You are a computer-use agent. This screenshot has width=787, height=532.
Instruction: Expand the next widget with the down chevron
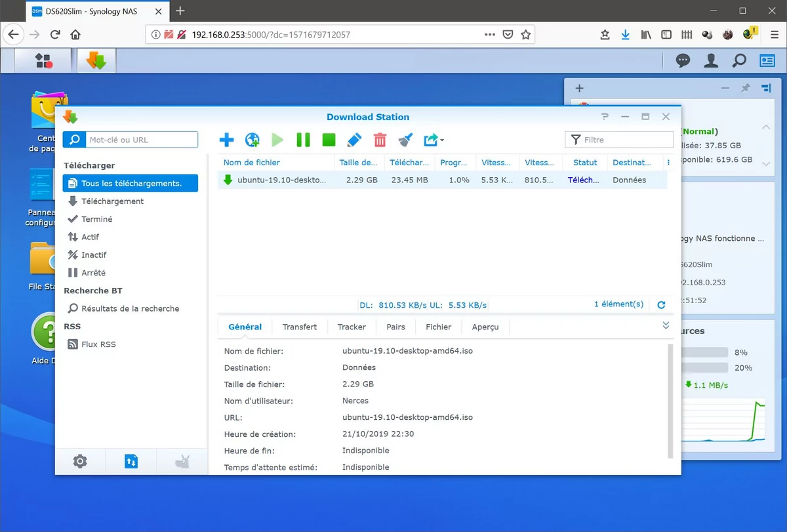[766, 164]
